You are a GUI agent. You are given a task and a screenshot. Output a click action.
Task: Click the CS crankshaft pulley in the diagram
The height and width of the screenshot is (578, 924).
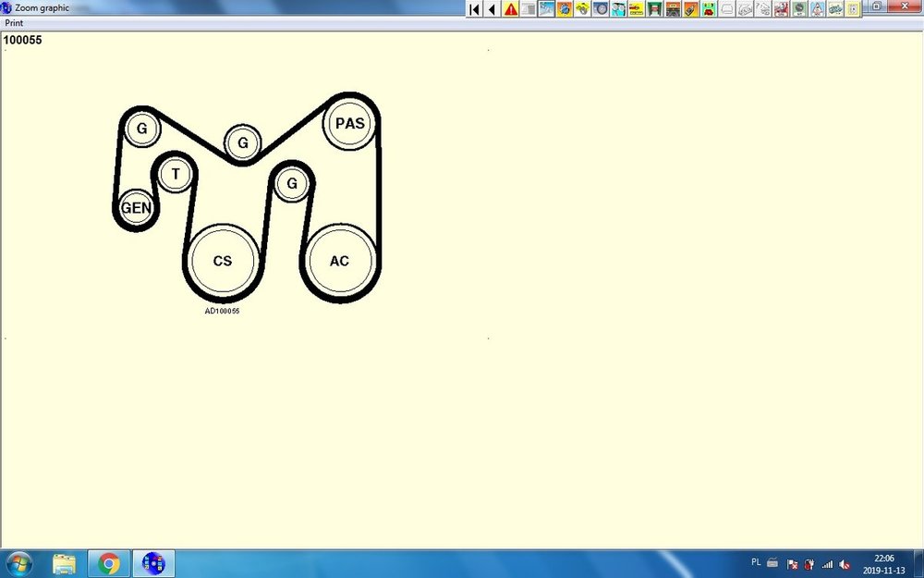point(222,261)
